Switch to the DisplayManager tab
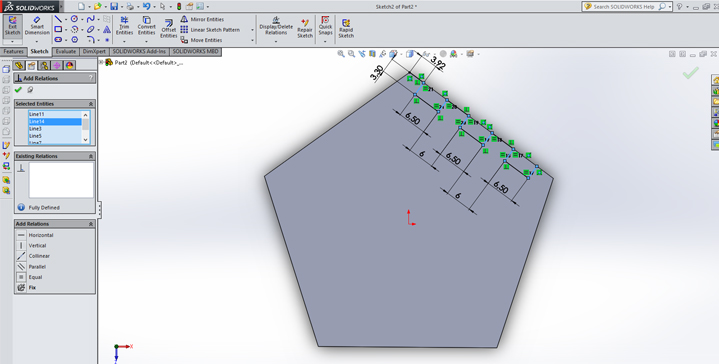The height and width of the screenshot is (364, 719). coord(70,66)
